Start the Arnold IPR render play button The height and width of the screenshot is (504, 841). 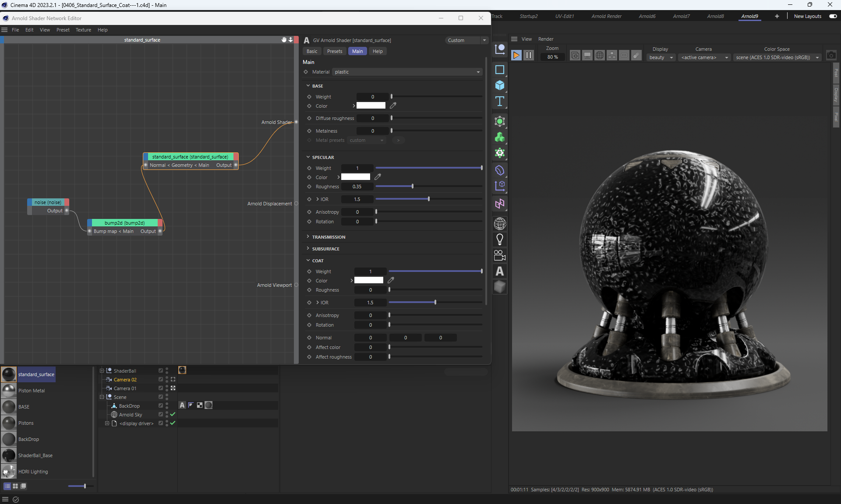[516, 55]
